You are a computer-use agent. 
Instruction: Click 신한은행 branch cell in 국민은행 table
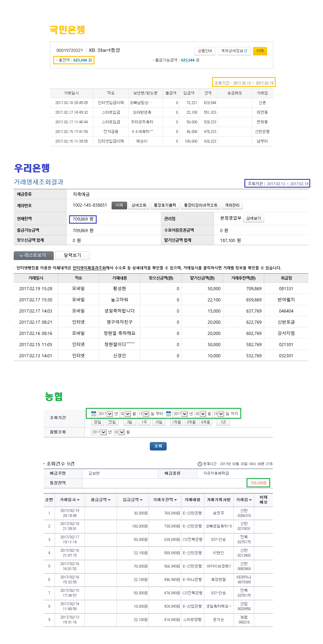pyautogui.click(x=262, y=132)
